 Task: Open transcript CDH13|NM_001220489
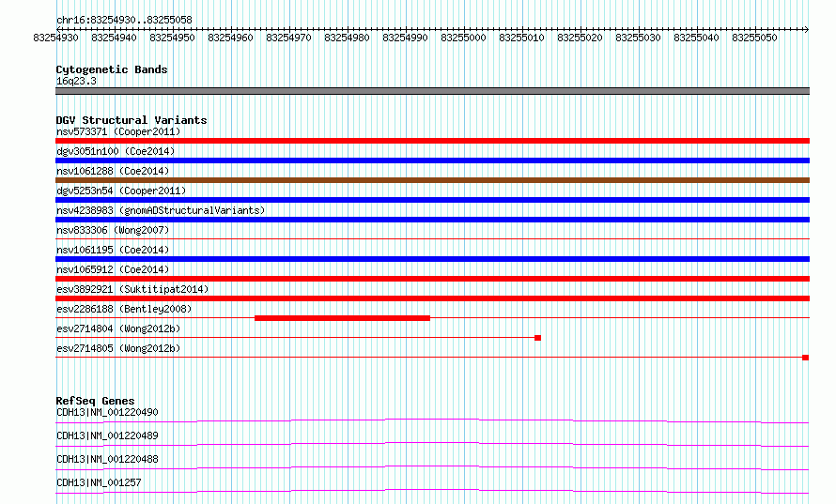[x=107, y=435]
